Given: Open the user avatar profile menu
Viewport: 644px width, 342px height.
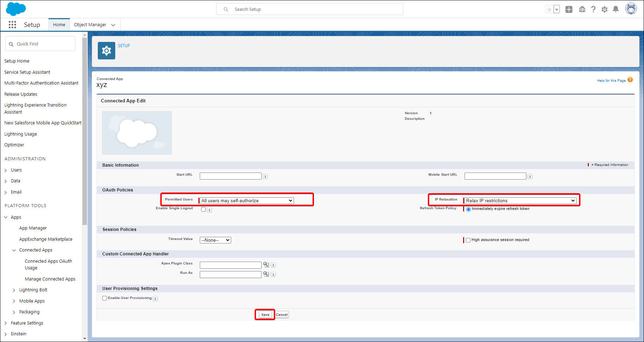Looking at the screenshot, I should tap(631, 9).
